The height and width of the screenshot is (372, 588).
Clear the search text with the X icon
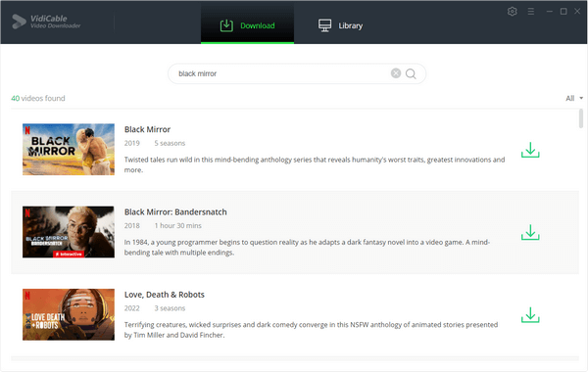click(396, 73)
